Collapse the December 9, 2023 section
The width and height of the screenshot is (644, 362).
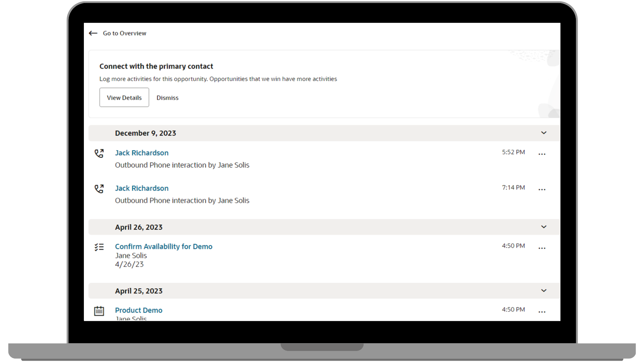click(544, 133)
